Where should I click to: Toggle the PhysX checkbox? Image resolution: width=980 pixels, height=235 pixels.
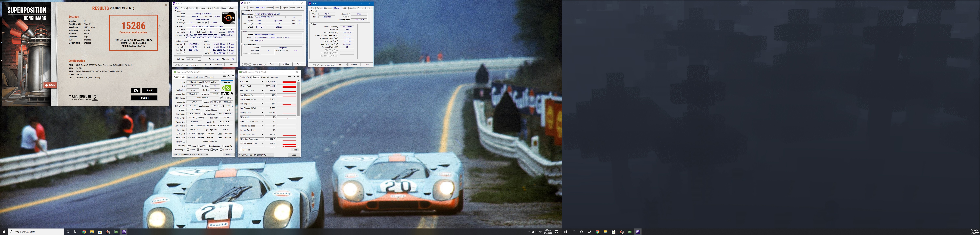click(x=212, y=149)
